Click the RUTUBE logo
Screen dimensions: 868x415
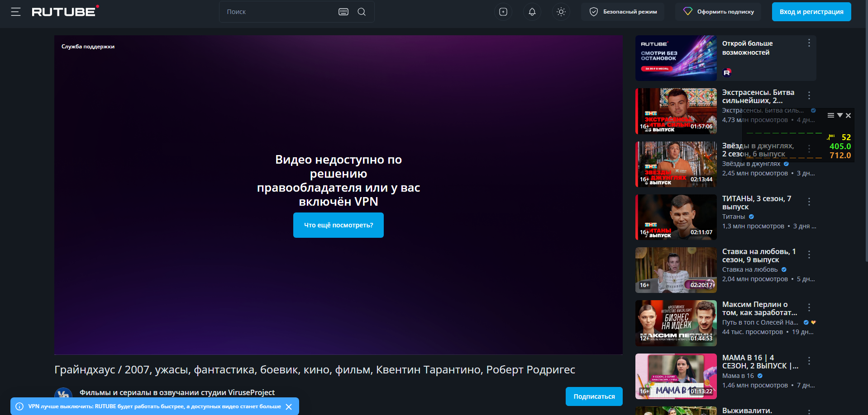click(x=65, y=12)
